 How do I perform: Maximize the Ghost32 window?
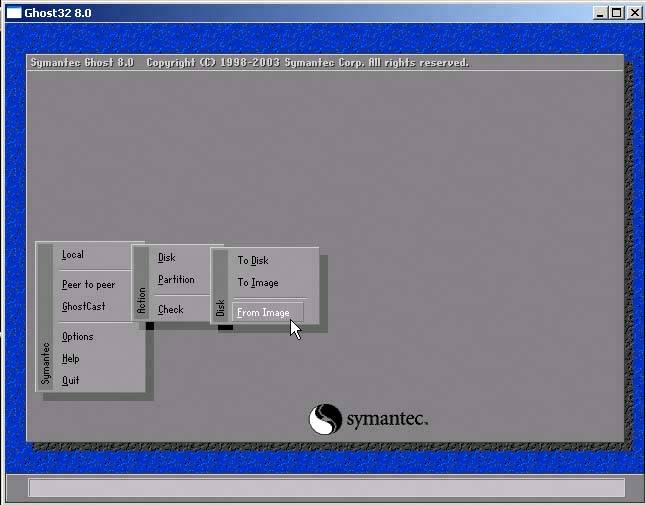(615, 13)
